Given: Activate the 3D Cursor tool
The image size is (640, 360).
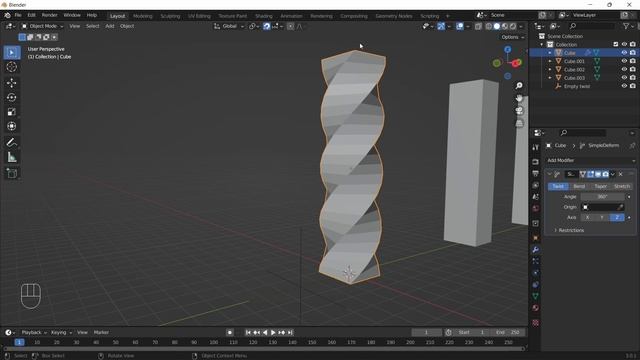Looking at the screenshot, I should coord(12,67).
